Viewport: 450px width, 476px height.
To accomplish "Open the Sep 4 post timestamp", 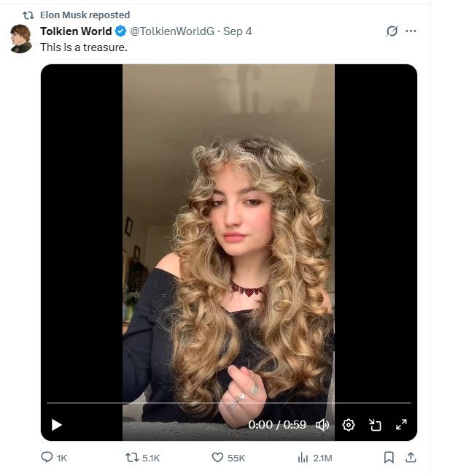I will [238, 31].
